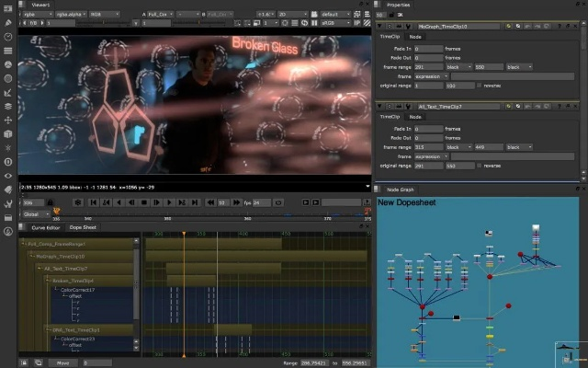Select Broken_TimeClip4 in the dope sheet tree

(x=73, y=280)
